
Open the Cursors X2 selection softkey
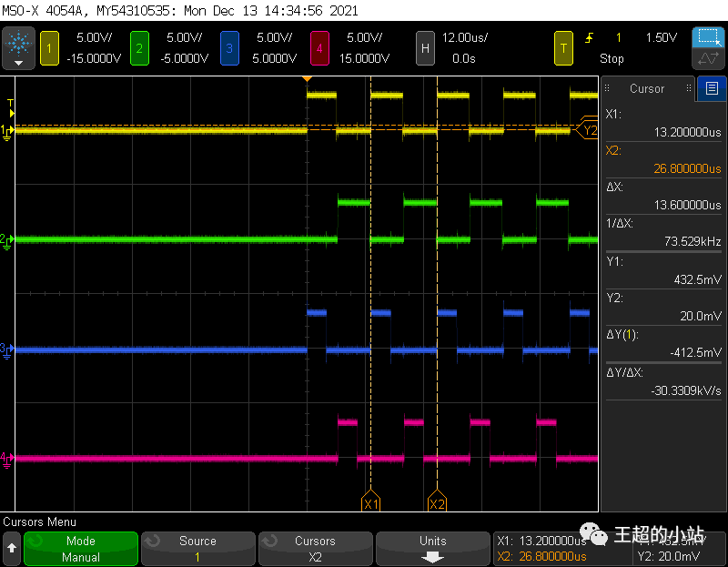click(315, 549)
